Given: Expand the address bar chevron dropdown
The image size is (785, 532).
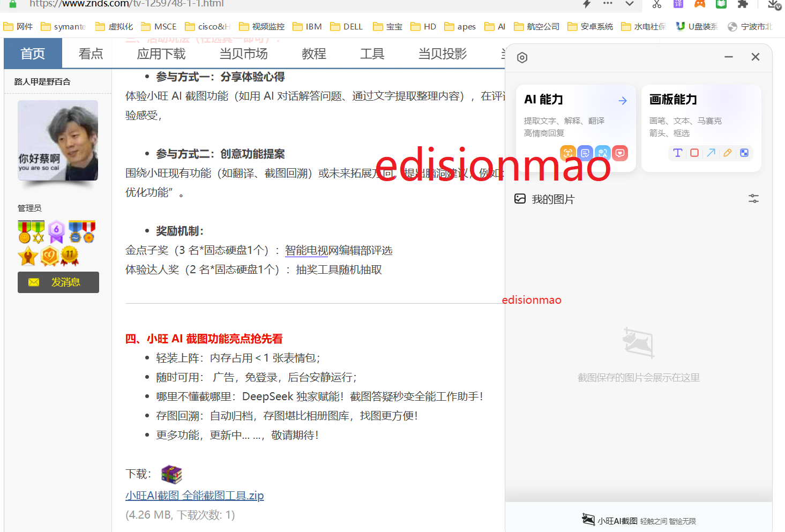Looking at the screenshot, I should 630,4.
